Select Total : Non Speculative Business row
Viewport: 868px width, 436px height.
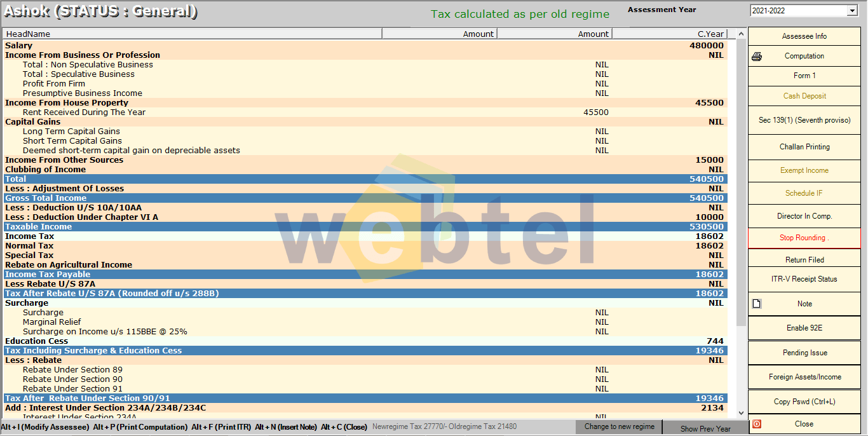(365, 65)
